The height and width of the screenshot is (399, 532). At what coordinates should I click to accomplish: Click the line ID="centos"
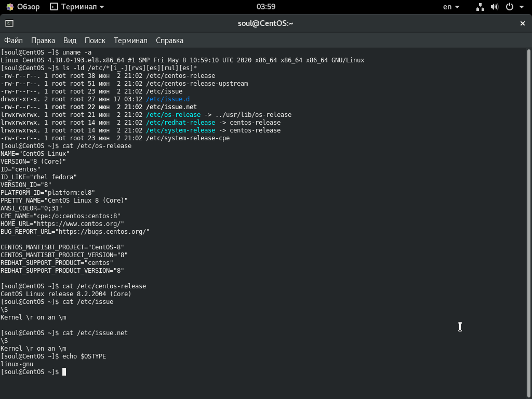(x=20, y=169)
